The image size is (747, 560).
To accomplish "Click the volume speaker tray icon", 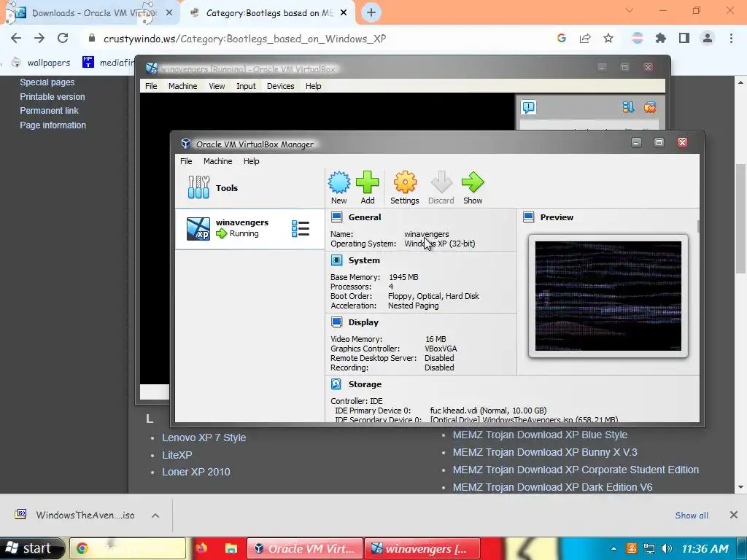I will click(667, 548).
